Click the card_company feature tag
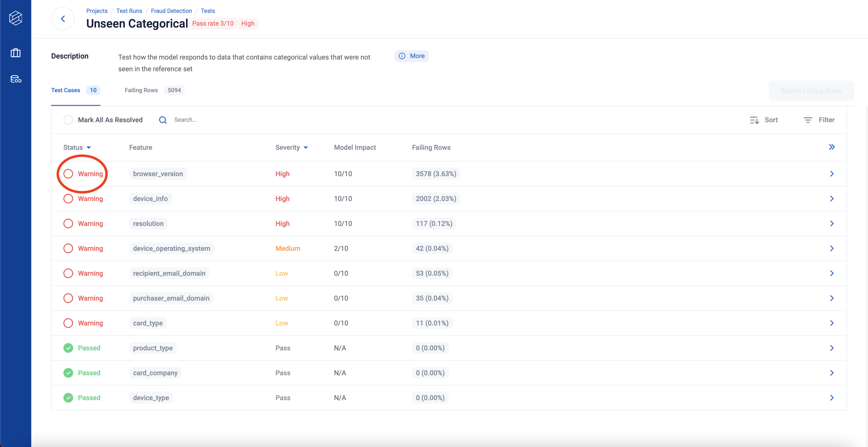The image size is (868, 447). [x=155, y=373]
